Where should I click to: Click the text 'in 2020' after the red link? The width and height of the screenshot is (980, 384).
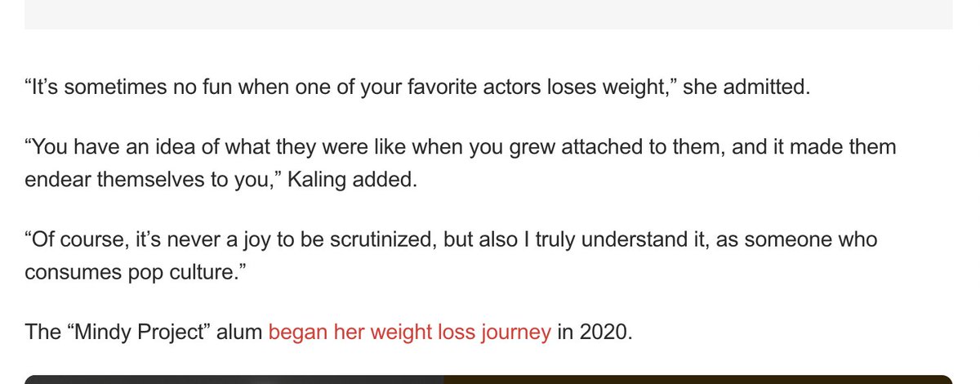592,333
